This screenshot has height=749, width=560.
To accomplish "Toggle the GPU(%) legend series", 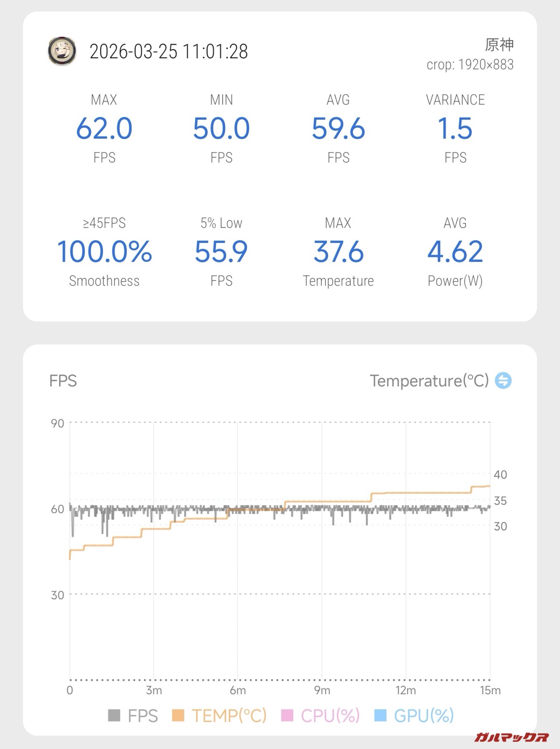I will tap(414, 716).
